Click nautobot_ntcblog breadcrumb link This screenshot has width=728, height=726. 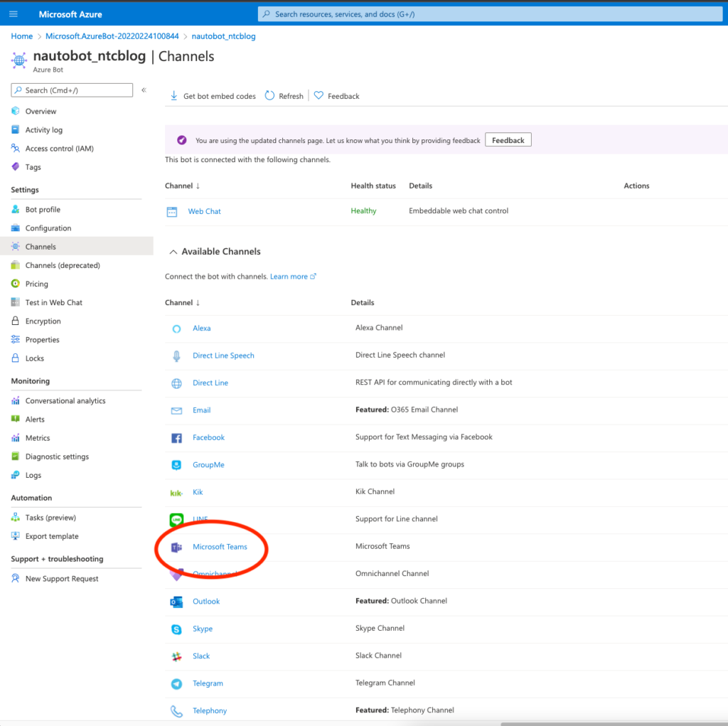tap(223, 36)
